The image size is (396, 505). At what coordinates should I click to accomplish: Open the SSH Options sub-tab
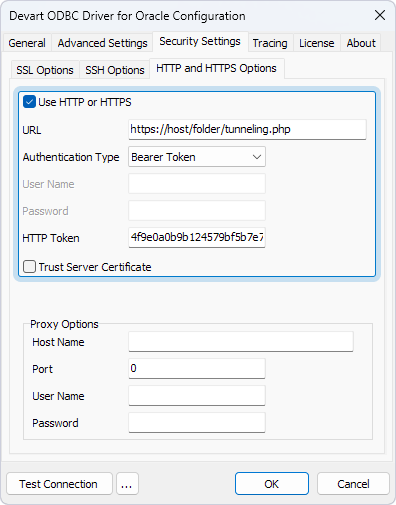[115, 70]
